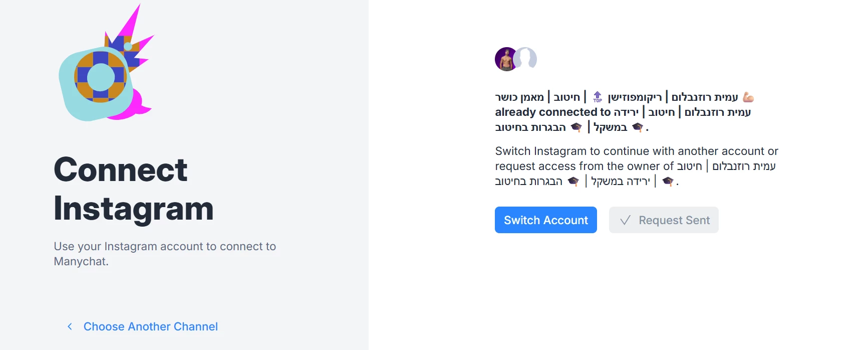Click the 'Use your Instagram account' description text
Image resolution: width=868 pixels, height=350 pixels.
(x=165, y=254)
